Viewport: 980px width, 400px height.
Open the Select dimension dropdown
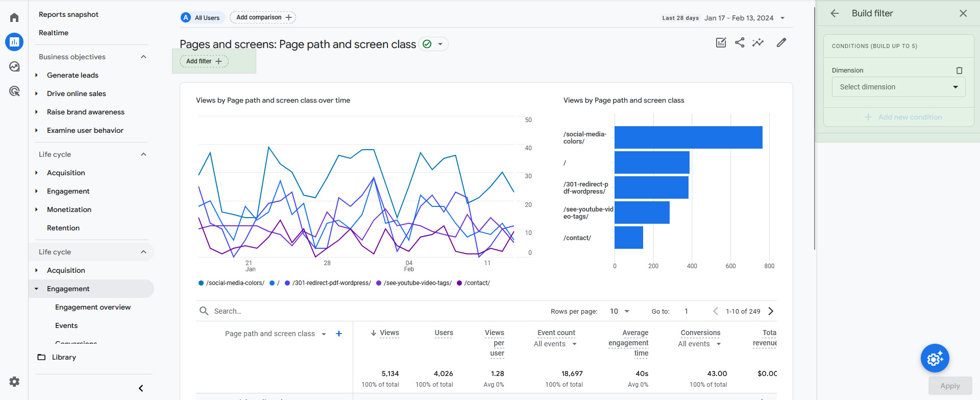point(898,87)
